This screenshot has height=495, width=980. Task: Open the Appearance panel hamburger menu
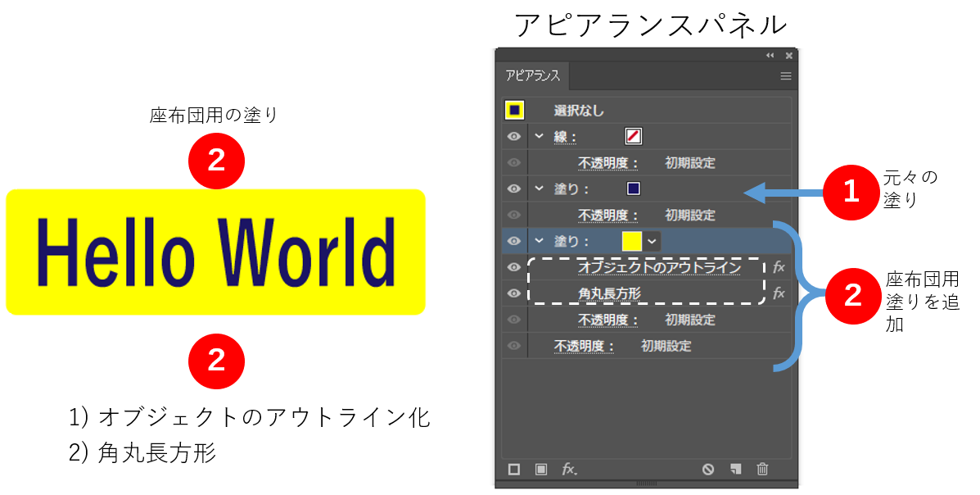pos(786,76)
